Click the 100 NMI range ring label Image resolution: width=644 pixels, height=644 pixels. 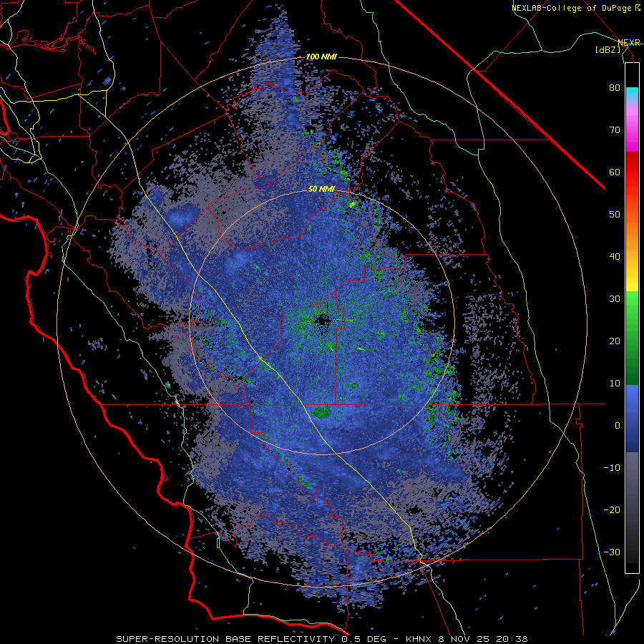[321, 57]
